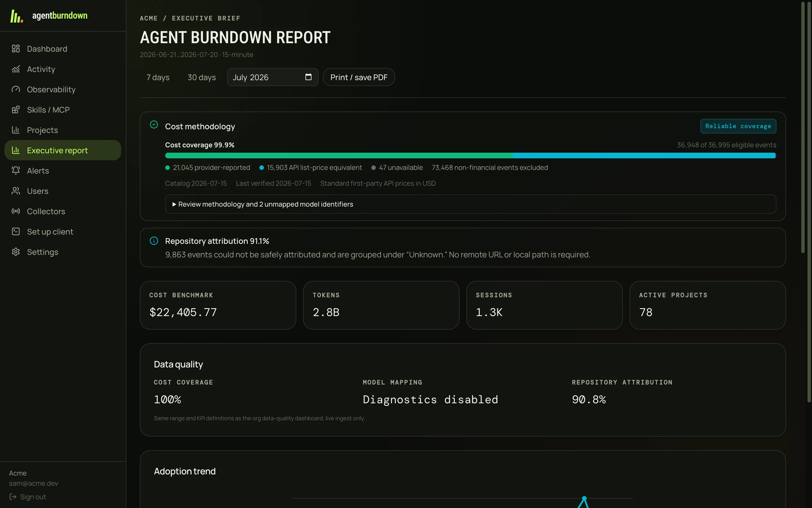Open the Projects page
This screenshot has width=812, height=508.
pyautogui.click(x=63, y=130)
